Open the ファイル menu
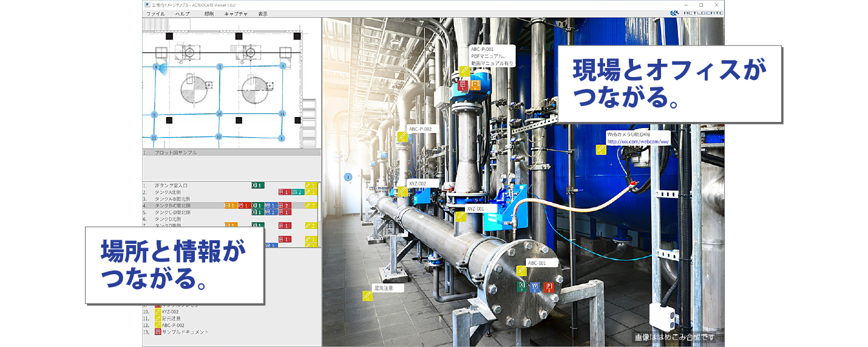The width and height of the screenshot is (868, 347). point(155,13)
